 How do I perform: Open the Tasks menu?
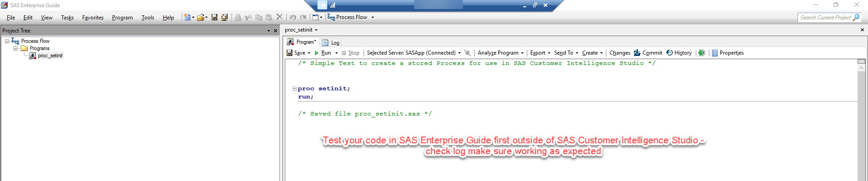pos(67,18)
